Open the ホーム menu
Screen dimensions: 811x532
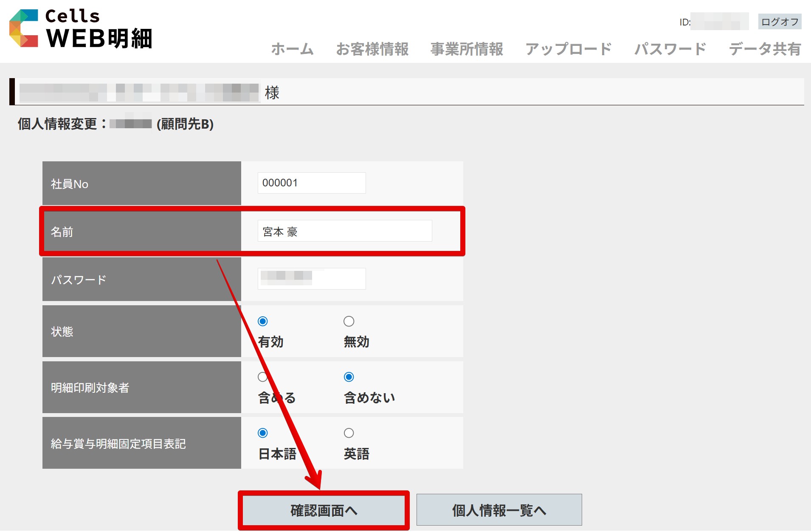click(292, 49)
